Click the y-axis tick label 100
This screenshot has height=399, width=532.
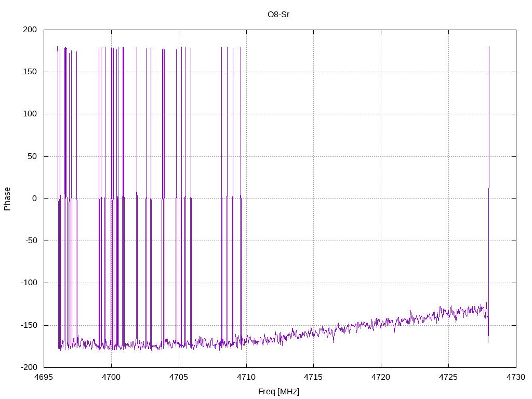point(30,114)
